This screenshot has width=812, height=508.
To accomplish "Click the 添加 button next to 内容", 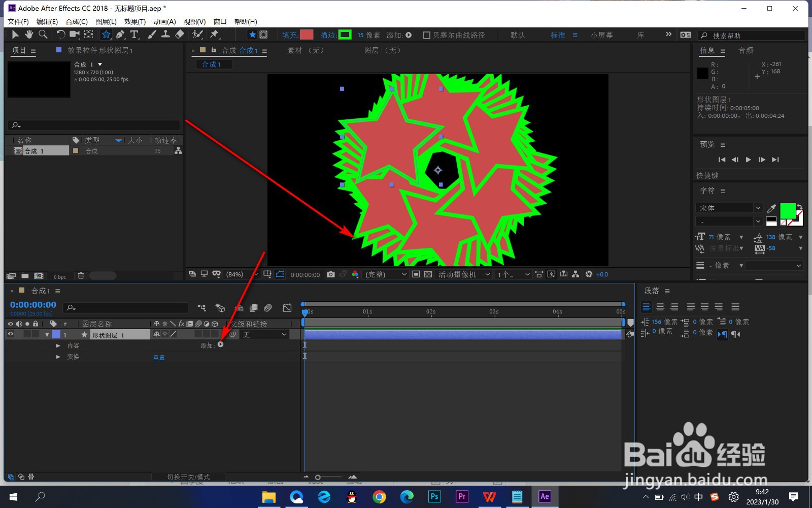I will pyautogui.click(x=220, y=345).
